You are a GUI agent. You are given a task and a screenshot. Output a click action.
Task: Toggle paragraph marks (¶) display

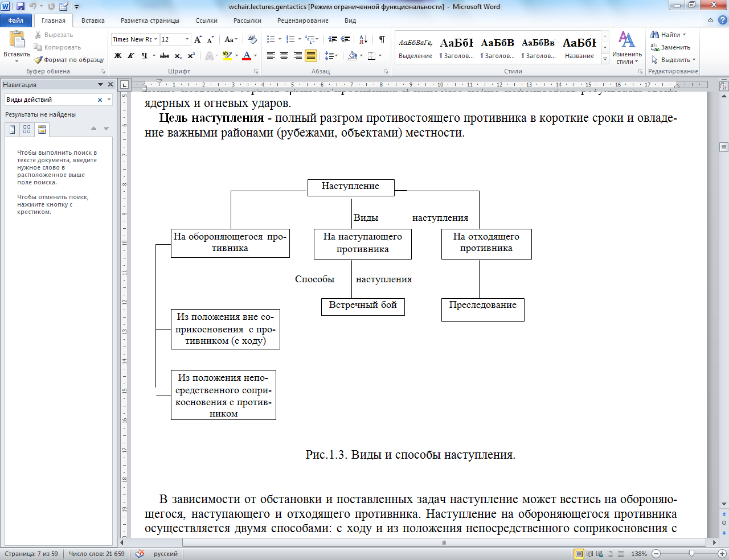382,39
